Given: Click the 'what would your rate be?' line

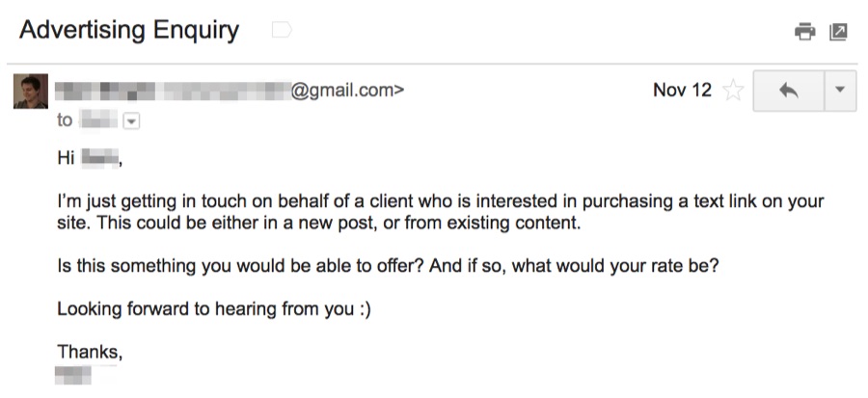Looking at the screenshot, I should (x=388, y=266).
